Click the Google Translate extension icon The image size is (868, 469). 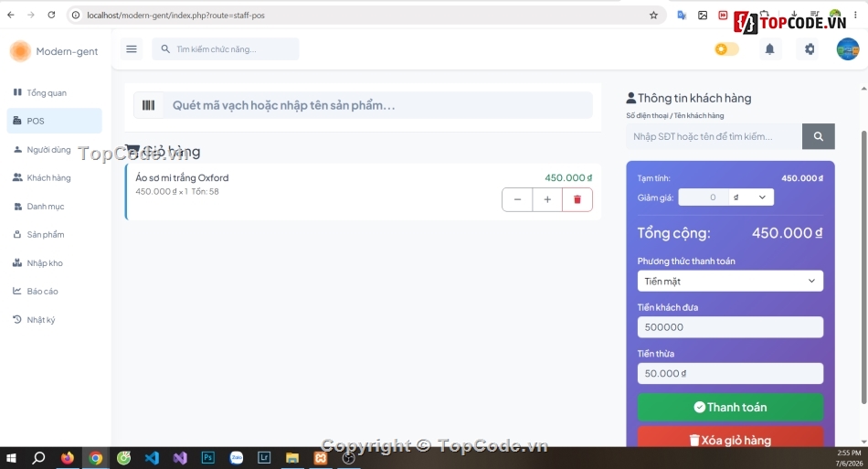pyautogui.click(x=682, y=15)
